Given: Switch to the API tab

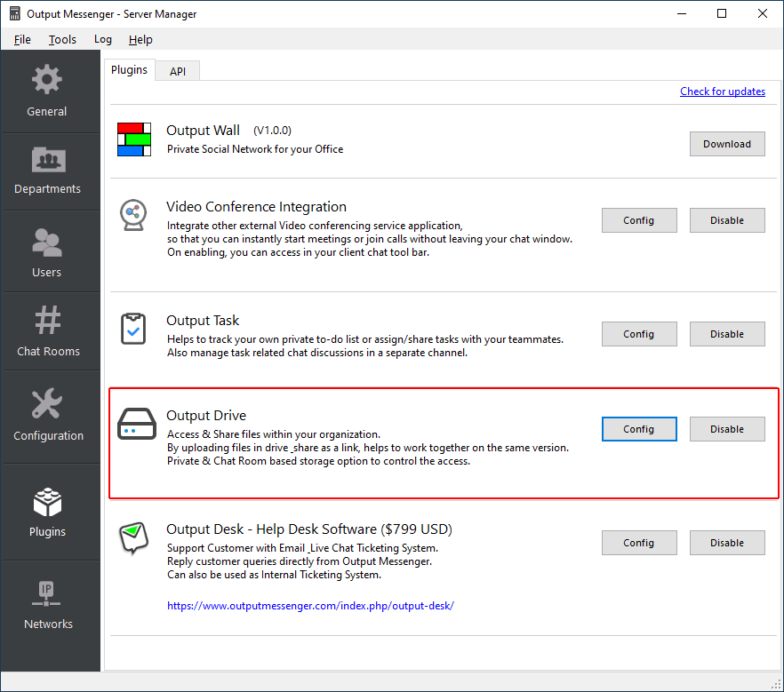Looking at the screenshot, I should click(x=178, y=71).
